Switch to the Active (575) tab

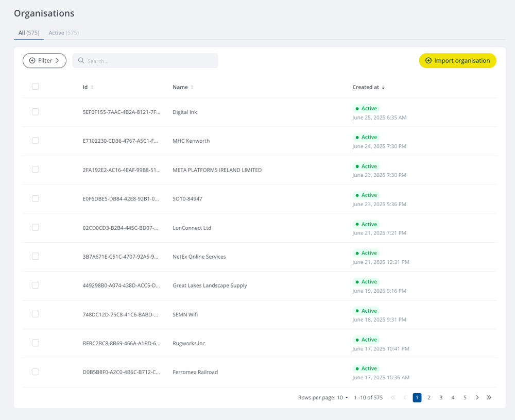(x=64, y=33)
